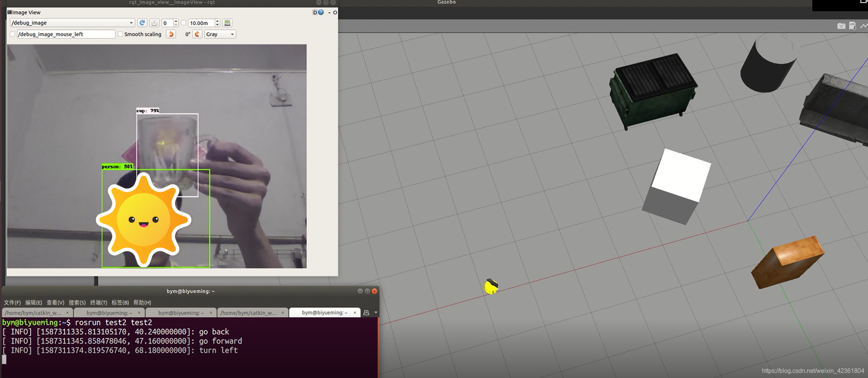Open the Gazebo plot icon
This screenshot has width=868, height=378.
(x=864, y=26)
